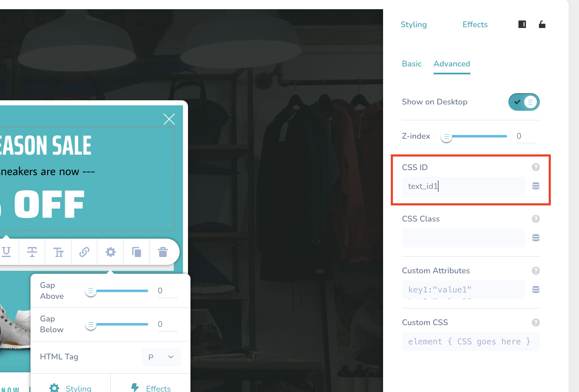Open text settings gear icon
This screenshot has height=392, width=579.
click(110, 252)
